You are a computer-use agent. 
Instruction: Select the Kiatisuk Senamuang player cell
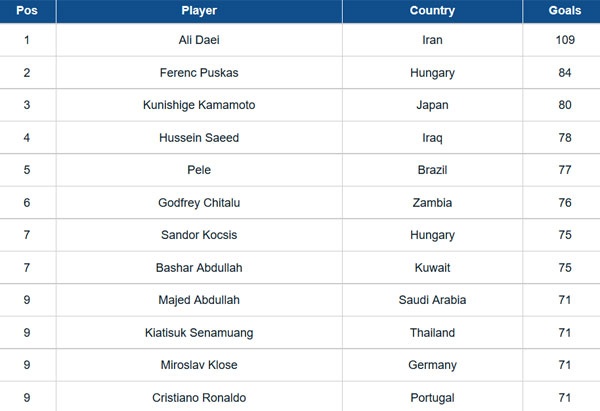[199, 333]
